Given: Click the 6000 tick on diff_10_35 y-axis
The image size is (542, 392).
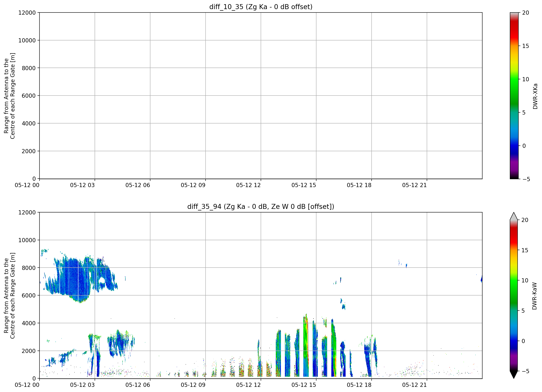Looking at the screenshot, I should [x=29, y=96].
